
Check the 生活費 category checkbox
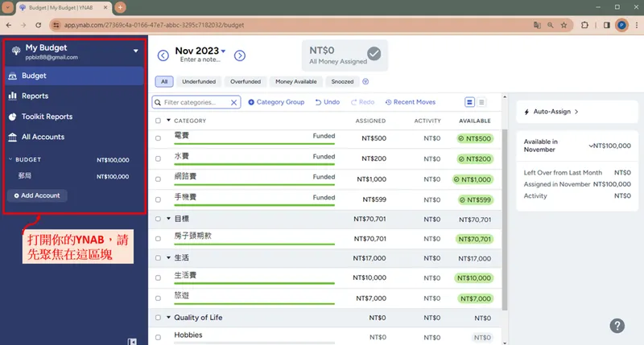pyautogui.click(x=158, y=278)
